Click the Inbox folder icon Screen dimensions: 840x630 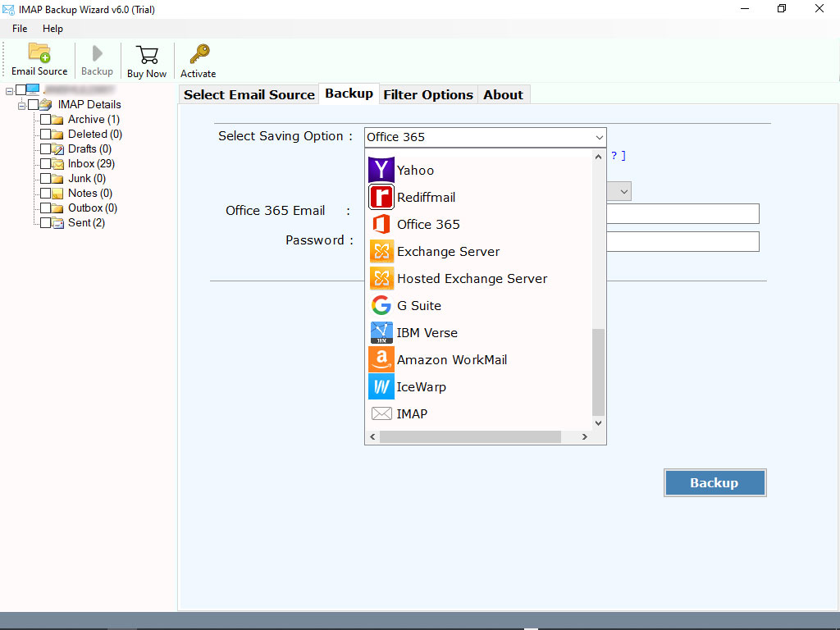[57, 164]
